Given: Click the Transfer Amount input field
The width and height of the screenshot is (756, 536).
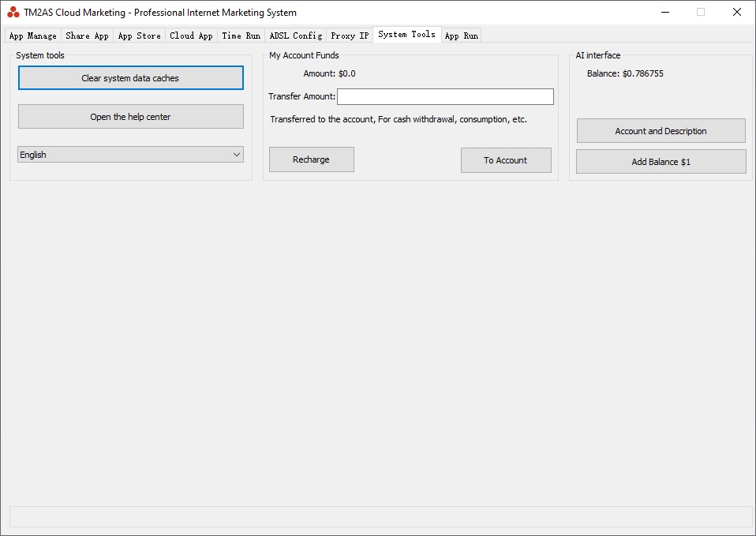Looking at the screenshot, I should [x=445, y=96].
